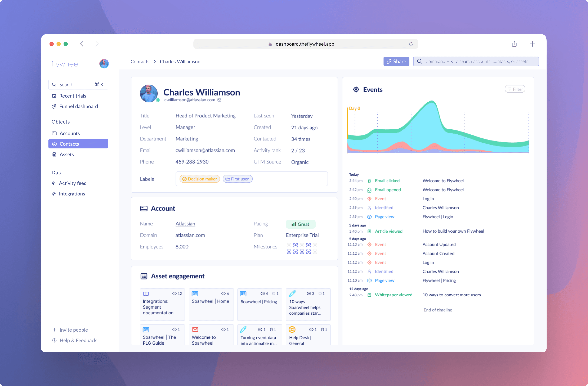The width and height of the screenshot is (588, 386).
Task: Toggle the First user label
Action: point(237,179)
